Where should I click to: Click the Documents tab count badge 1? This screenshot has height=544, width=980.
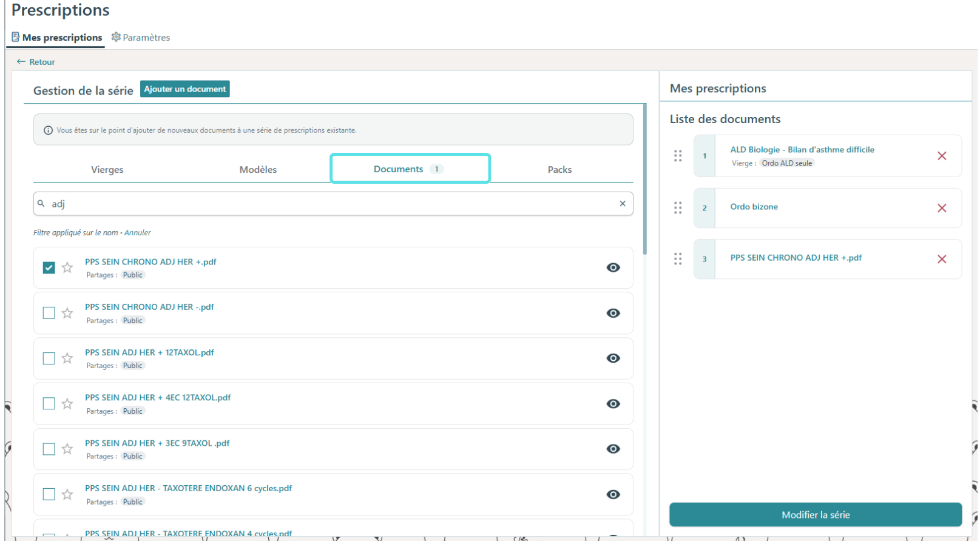tap(436, 169)
